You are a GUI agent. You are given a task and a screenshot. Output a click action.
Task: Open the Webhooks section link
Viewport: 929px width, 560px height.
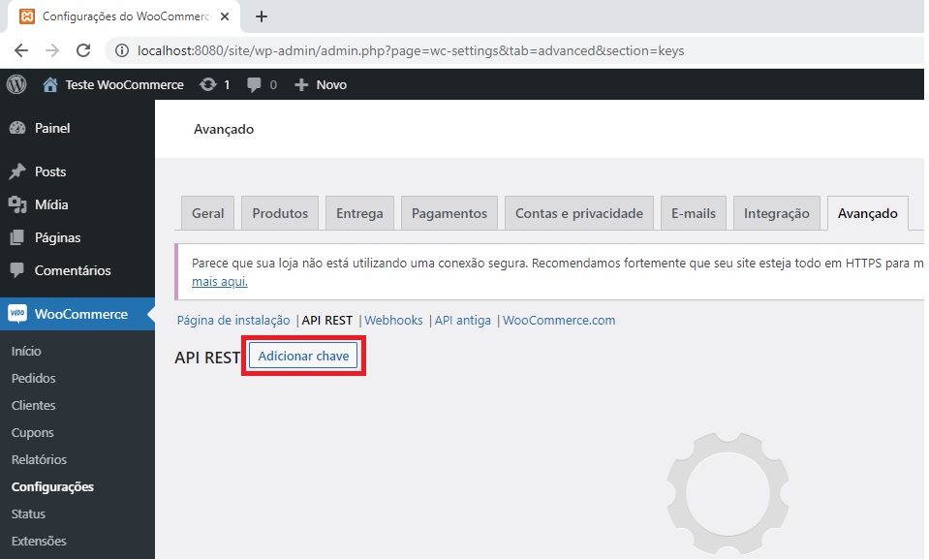click(393, 321)
